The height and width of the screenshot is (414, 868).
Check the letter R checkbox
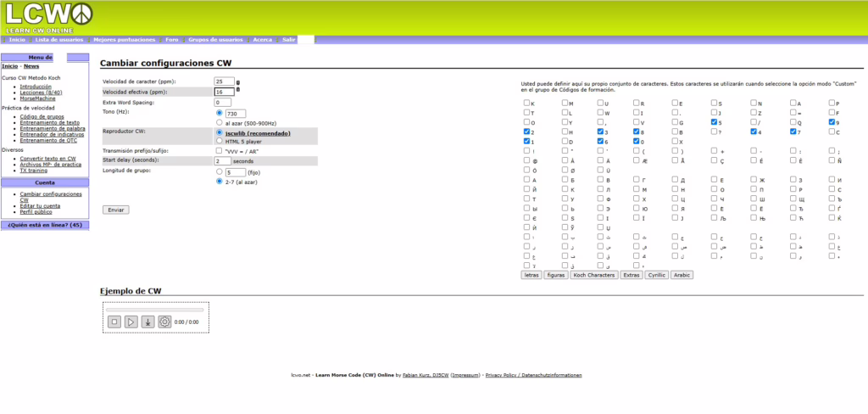pos(637,103)
